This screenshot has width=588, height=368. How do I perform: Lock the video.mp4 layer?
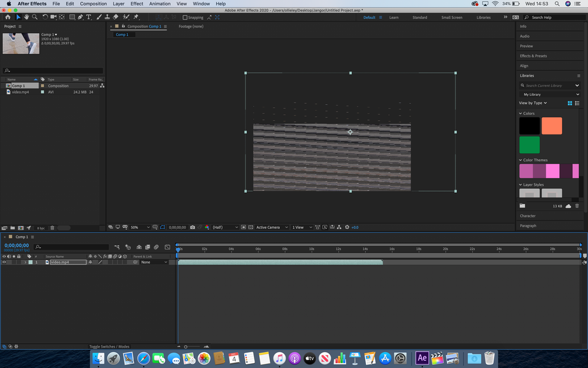18,262
